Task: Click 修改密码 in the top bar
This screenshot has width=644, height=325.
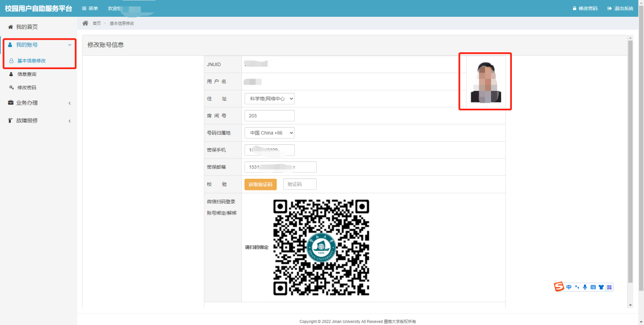Action: pyautogui.click(x=585, y=9)
